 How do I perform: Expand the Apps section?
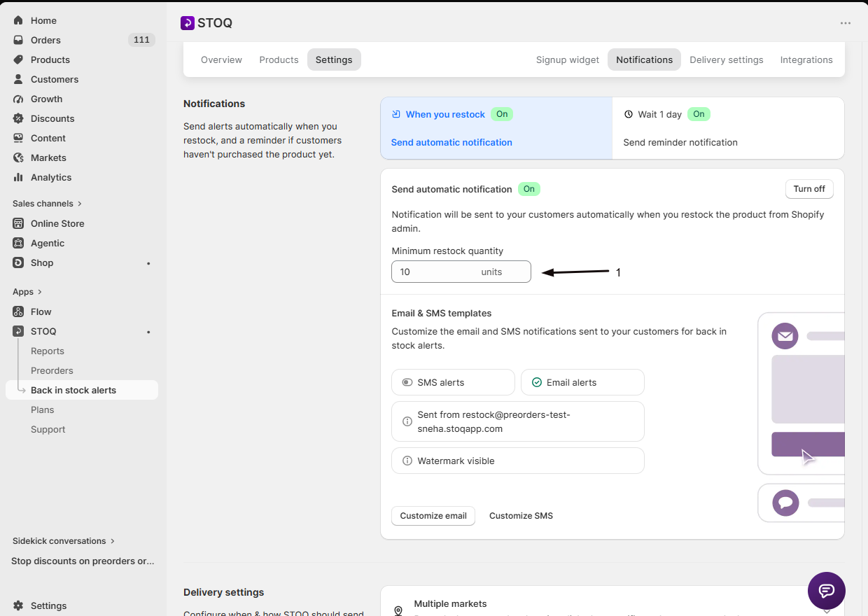click(x=27, y=292)
